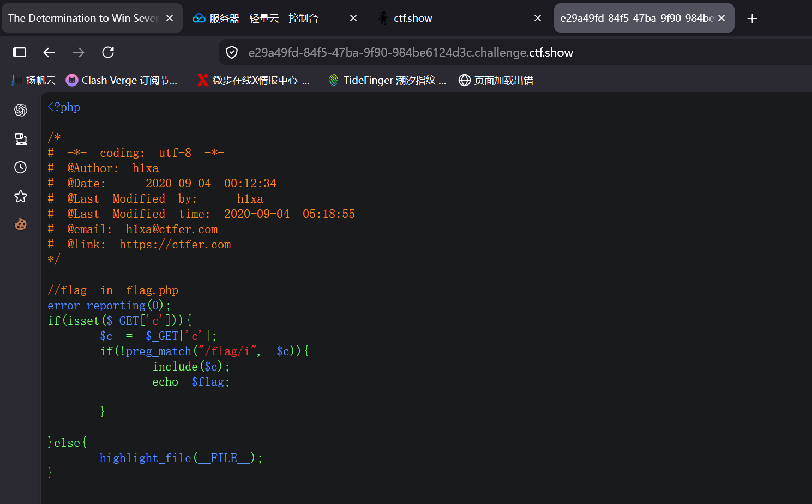
Task: Click the preg_match flag pattern line
Action: [205, 351]
